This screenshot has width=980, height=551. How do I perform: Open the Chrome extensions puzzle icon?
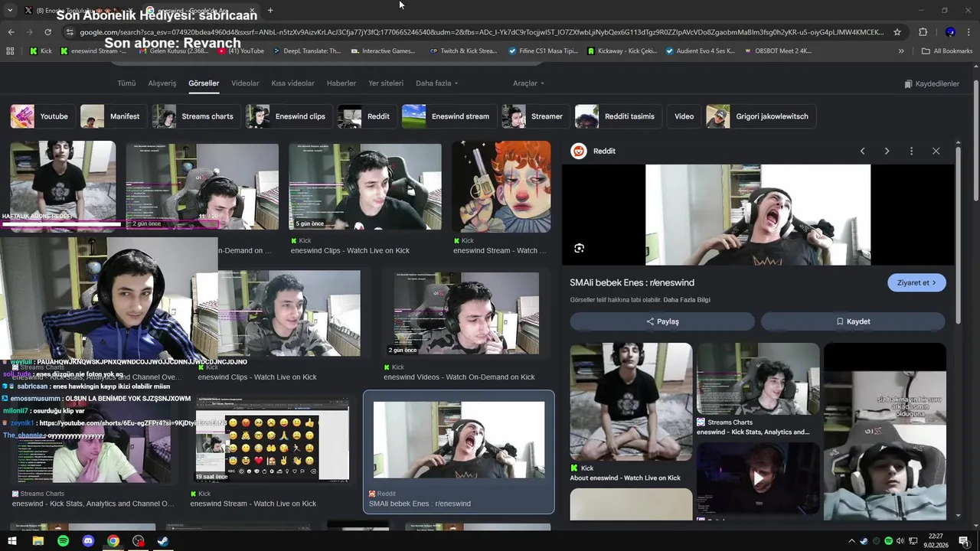pyautogui.click(x=923, y=32)
